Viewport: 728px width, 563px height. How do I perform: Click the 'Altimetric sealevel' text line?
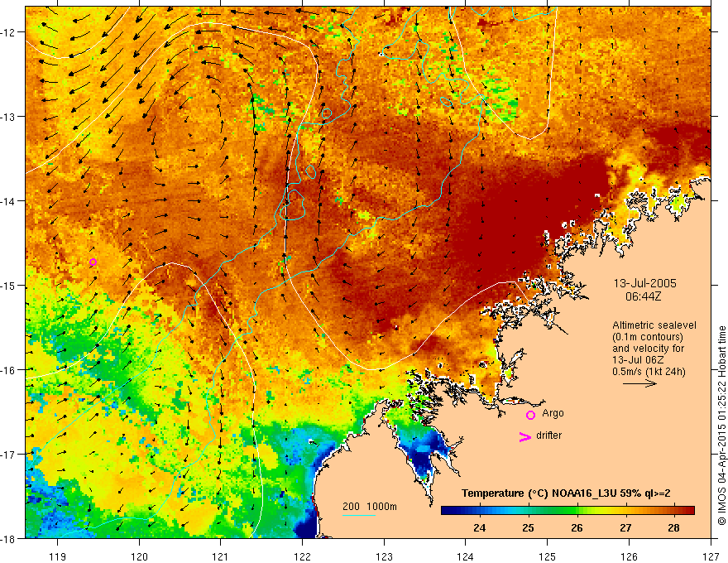[x=654, y=325]
